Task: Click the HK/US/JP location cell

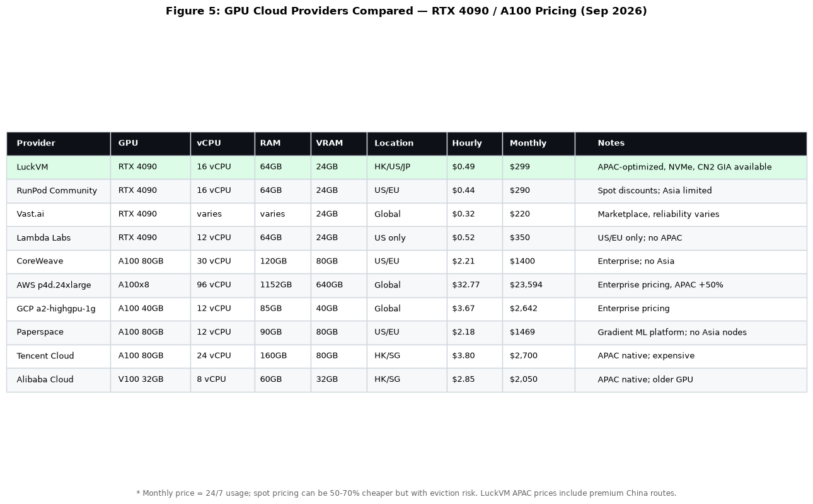Action: pyautogui.click(x=407, y=167)
